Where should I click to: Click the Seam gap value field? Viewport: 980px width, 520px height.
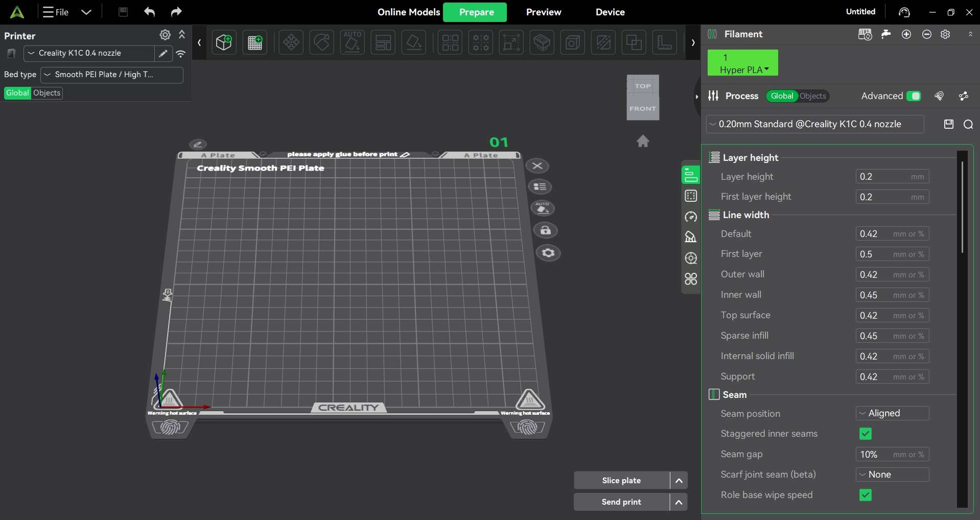pos(892,454)
